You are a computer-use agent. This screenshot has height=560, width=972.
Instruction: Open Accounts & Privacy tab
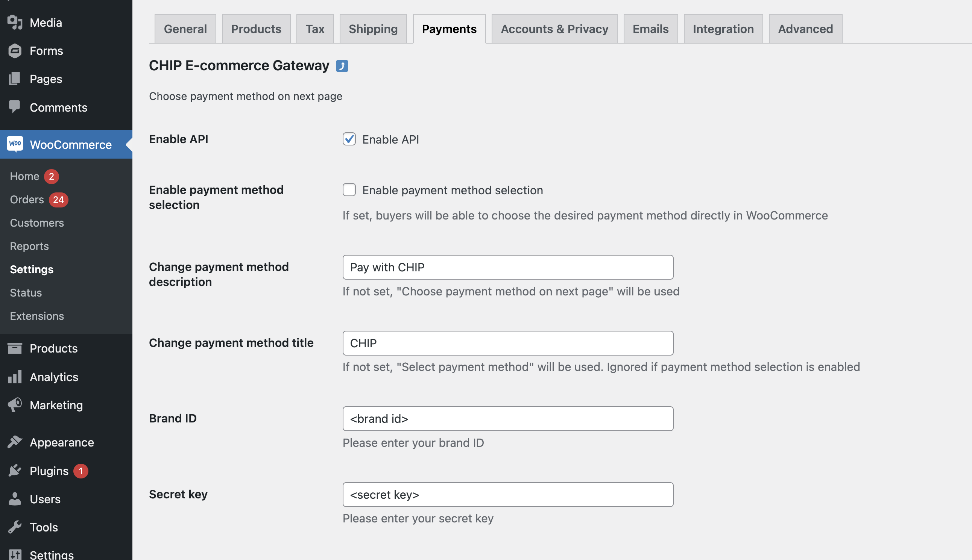point(554,29)
